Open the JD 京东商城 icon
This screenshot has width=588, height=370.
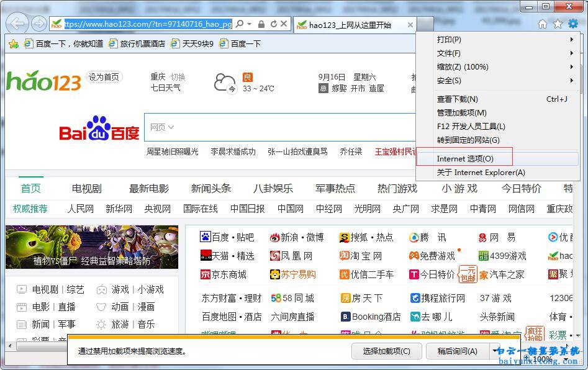pyautogui.click(x=206, y=274)
